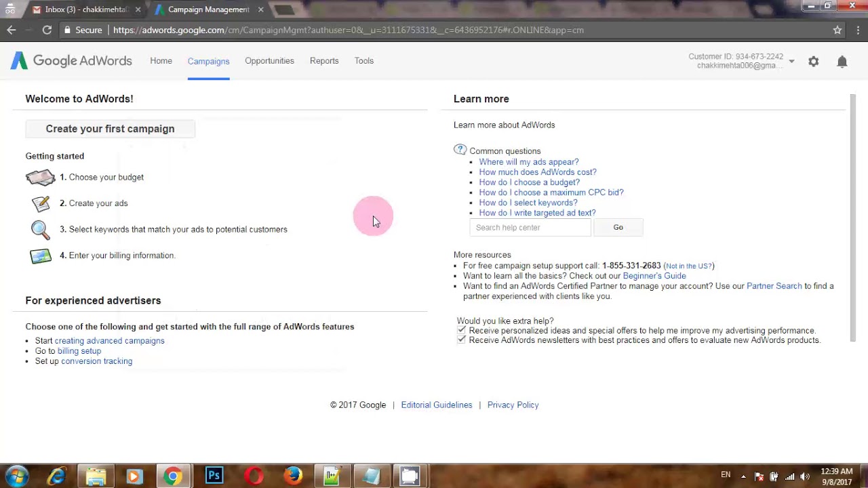Open the settings gear menu
868x488 pixels.
(814, 62)
